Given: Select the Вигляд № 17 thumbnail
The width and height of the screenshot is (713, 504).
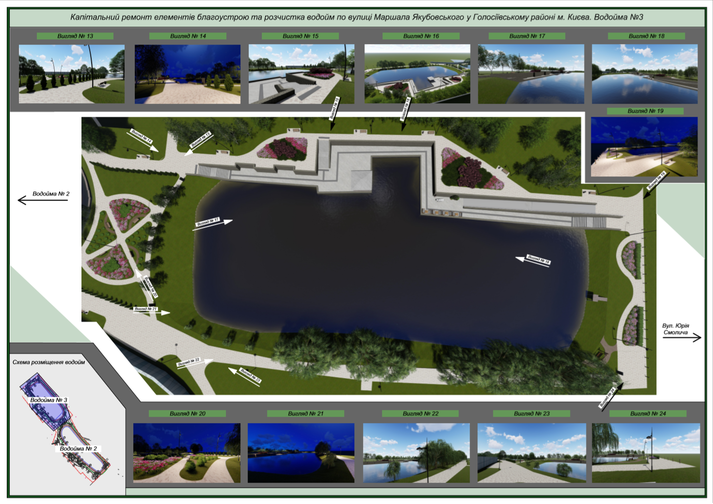Looking at the screenshot, I should point(529,74).
